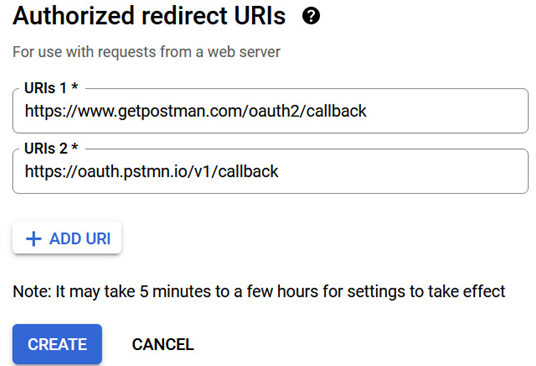Place cursor after 'callback' in URIs 2
The height and width of the screenshot is (366, 536).
click(x=279, y=172)
